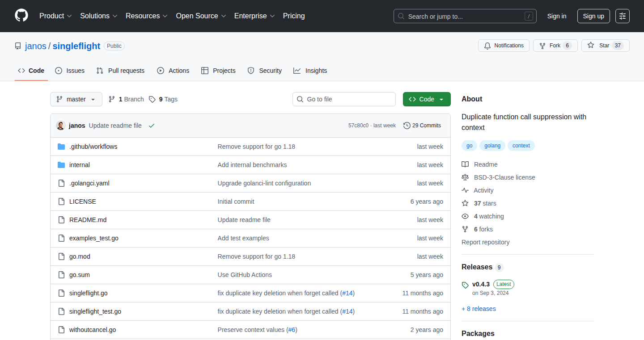Click the fork icon next to 6 forks
Viewport: 644px width, 340px height.
465,229
